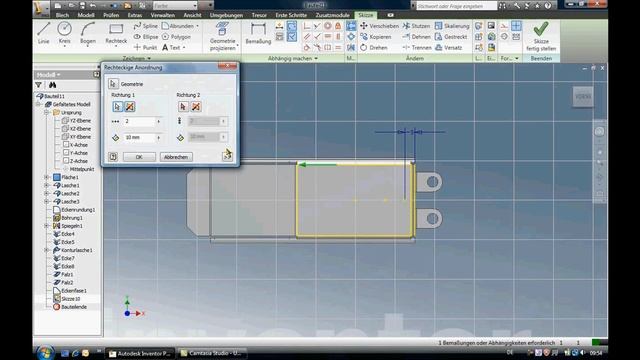Click the Versatz offset tool
Image resolution: width=640 pixels, height=360 pixels.
448,47
